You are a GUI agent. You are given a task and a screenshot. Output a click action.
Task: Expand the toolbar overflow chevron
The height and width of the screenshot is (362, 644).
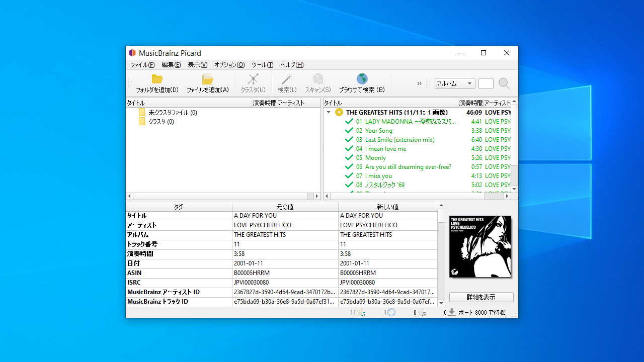(x=419, y=83)
